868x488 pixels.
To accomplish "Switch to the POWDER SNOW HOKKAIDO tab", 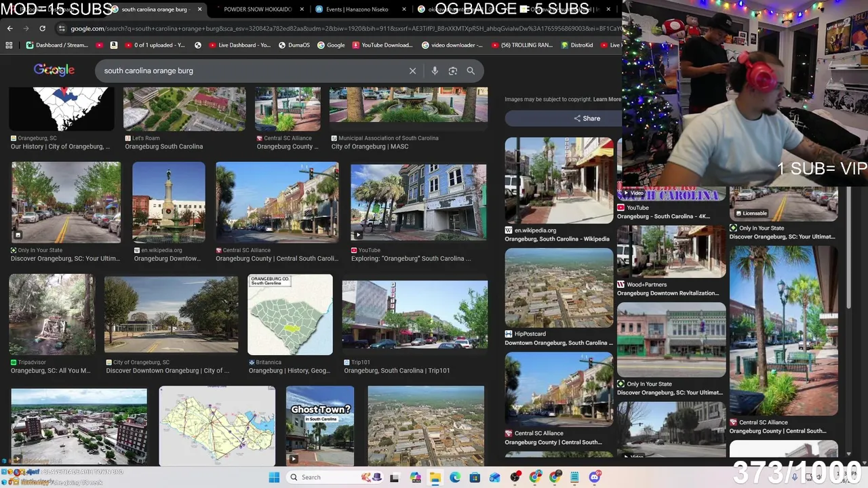I will 258,9.
